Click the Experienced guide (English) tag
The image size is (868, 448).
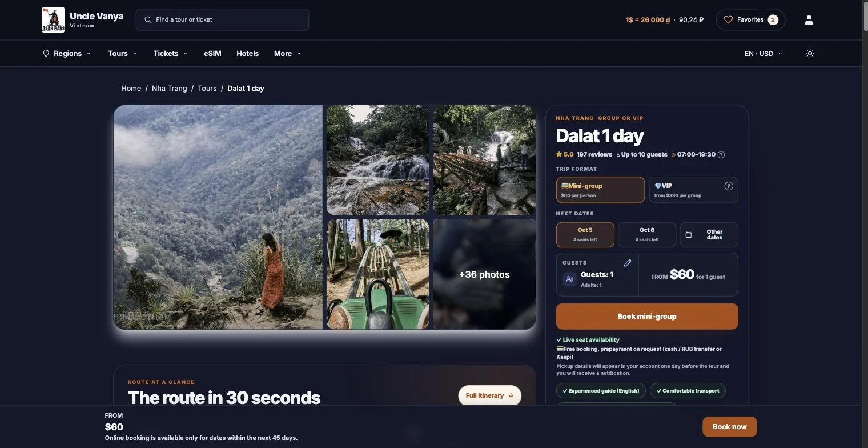pyautogui.click(x=601, y=391)
